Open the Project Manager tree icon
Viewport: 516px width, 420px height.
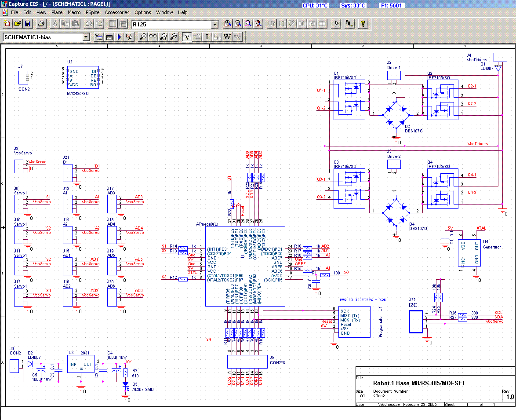[x=349, y=24]
